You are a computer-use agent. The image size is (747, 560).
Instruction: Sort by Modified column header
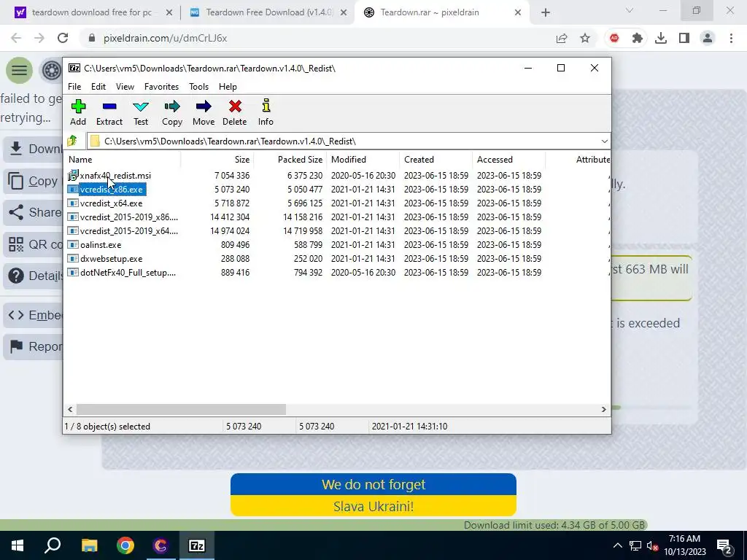coord(363,160)
